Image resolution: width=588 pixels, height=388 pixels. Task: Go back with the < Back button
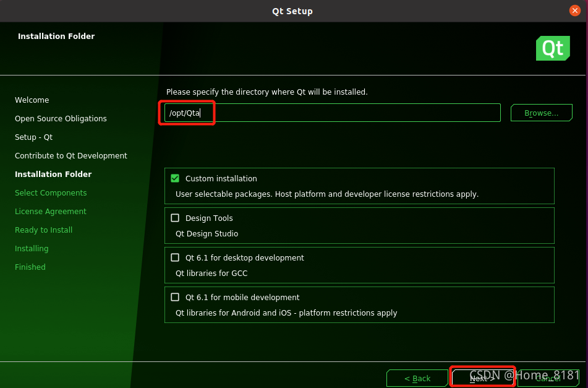(417, 378)
